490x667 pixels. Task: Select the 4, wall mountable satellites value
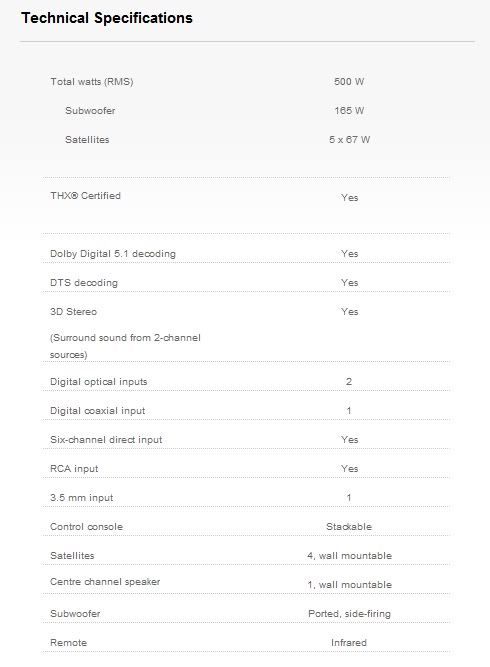[349, 556]
